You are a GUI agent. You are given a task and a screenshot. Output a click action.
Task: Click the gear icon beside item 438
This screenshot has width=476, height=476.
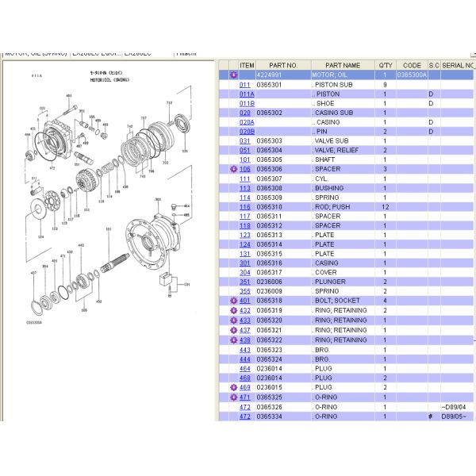tap(233, 340)
